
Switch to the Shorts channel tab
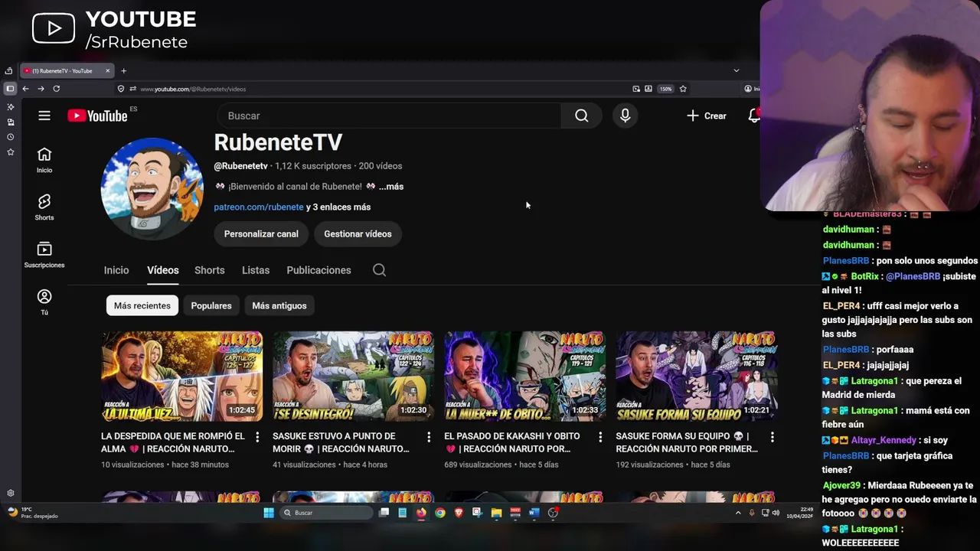pyautogui.click(x=210, y=270)
